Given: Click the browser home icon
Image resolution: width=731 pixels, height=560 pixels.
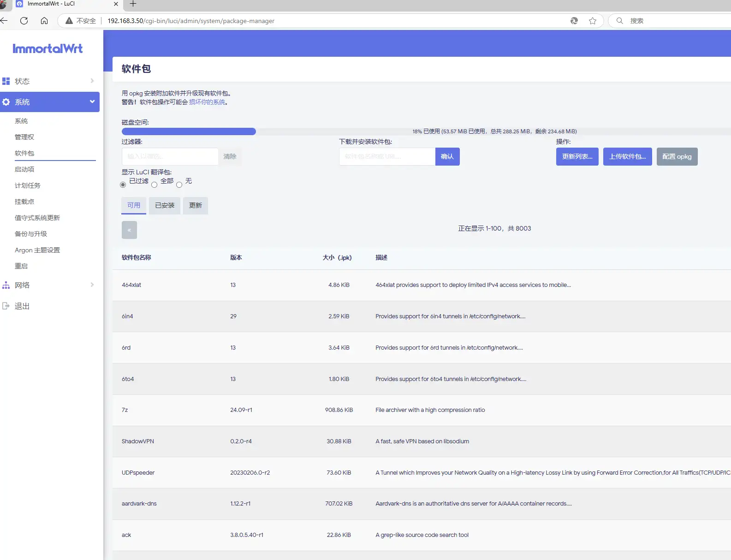Looking at the screenshot, I should click(x=44, y=21).
